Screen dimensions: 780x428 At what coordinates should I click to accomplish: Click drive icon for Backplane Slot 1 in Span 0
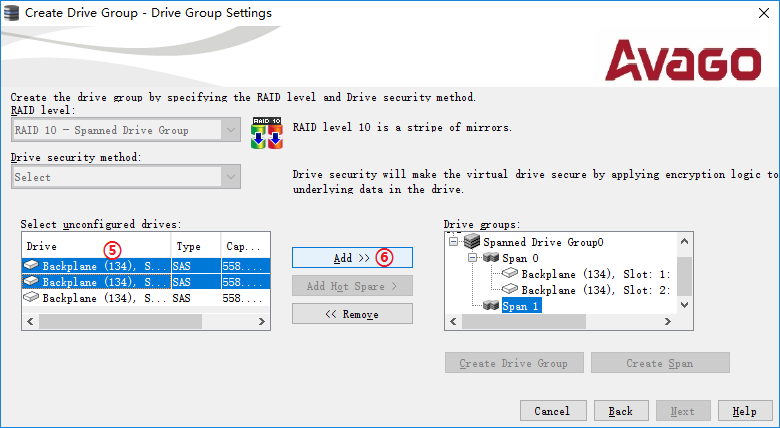[x=510, y=273]
